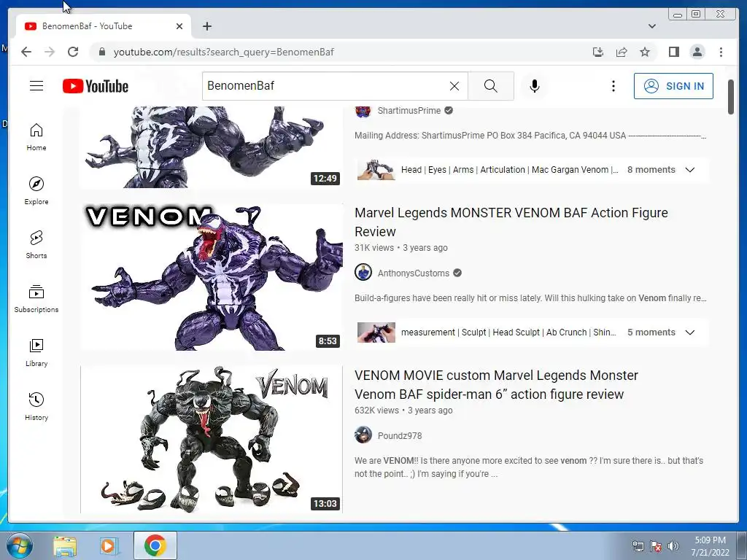Open Library in the sidebar
The height and width of the screenshot is (560, 747).
point(36,352)
